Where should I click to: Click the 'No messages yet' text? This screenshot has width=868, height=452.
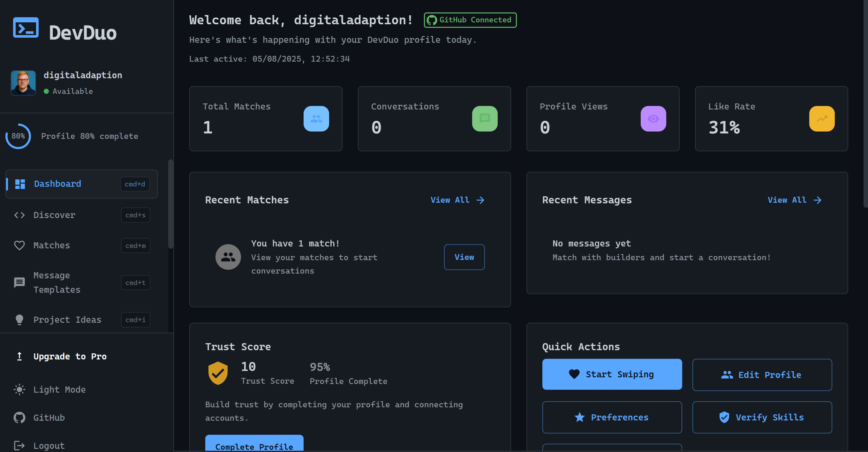coord(591,244)
